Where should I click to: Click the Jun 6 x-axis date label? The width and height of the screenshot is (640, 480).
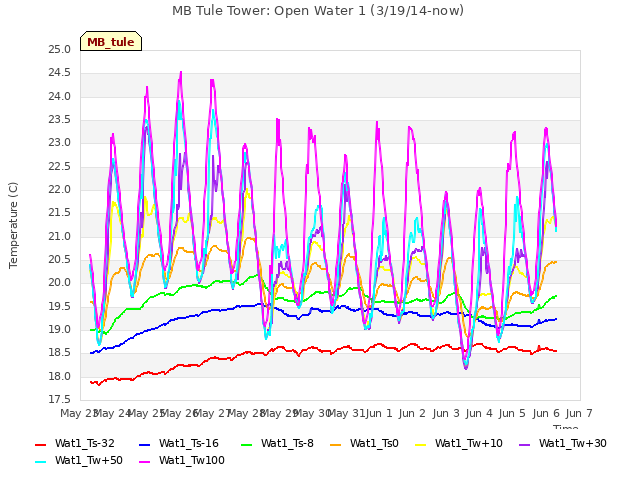(x=546, y=414)
